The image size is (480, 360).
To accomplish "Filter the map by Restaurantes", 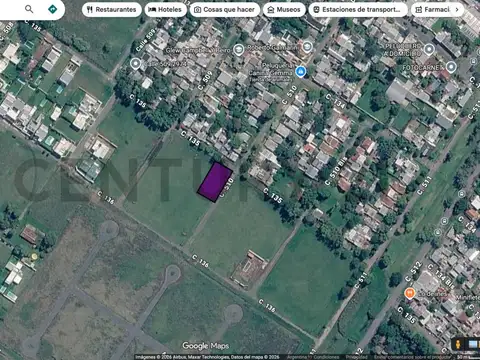I will [x=112, y=10].
